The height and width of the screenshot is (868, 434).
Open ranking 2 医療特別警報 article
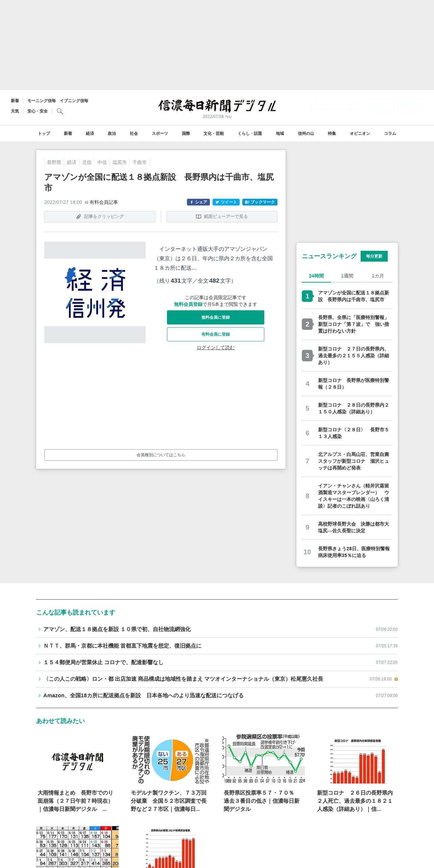tap(347, 324)
